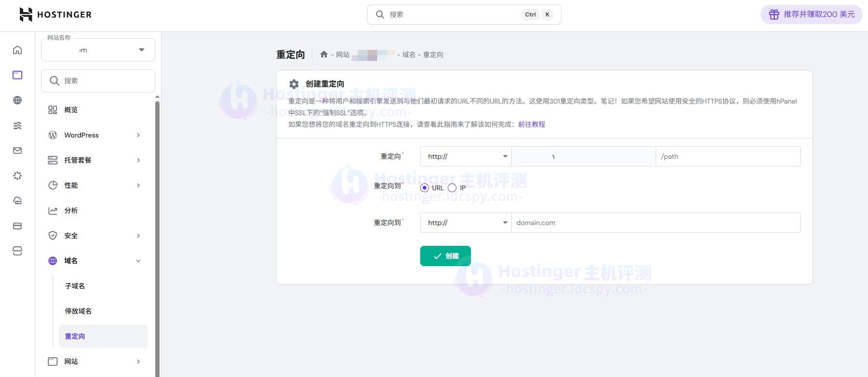Click the Hostinger logo
The image size is (868, 377).
click(55, 15)
